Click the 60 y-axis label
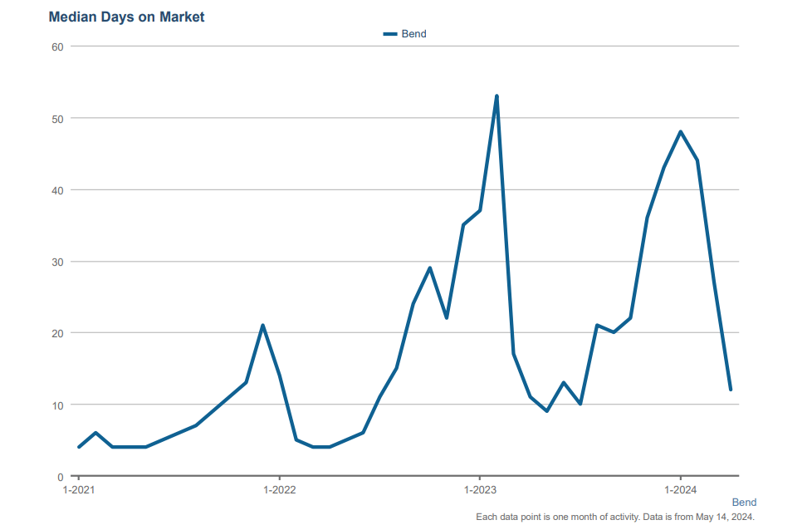 point(58,47)
